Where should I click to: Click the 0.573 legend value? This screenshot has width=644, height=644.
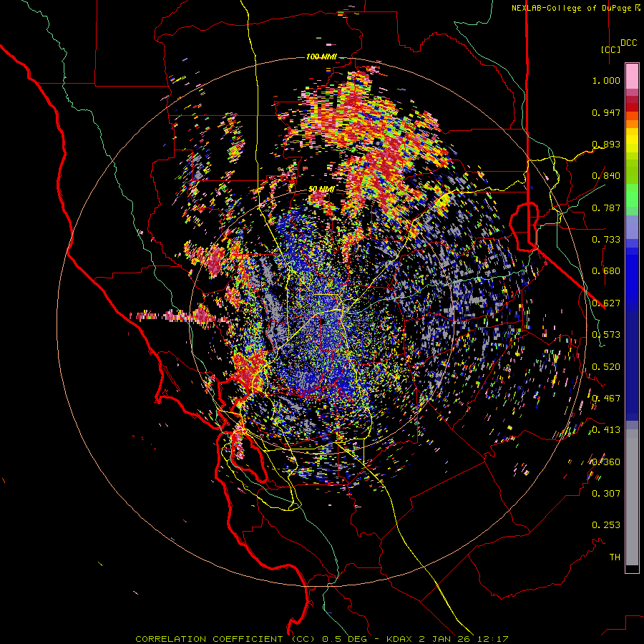pyautogui.click(x=606, y=335)
